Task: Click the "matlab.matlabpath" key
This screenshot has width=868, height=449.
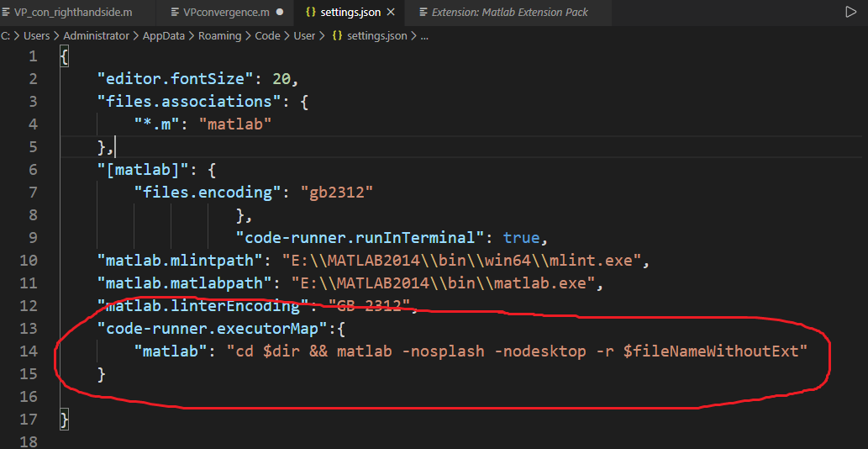Action: coord(185,283)
